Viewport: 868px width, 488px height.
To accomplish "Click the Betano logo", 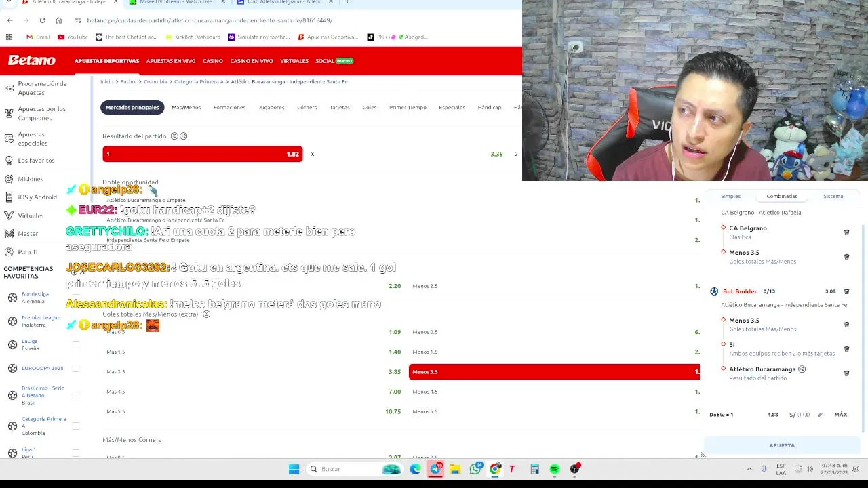I will pyautogui.click(x=31, y=60).
